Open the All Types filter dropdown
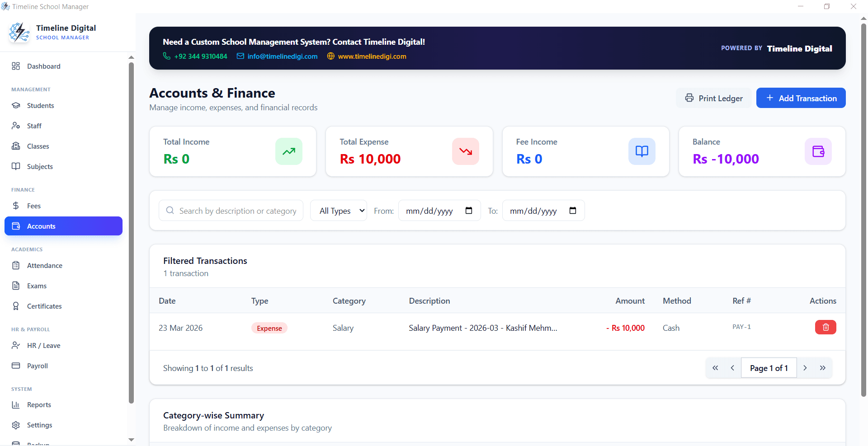Image resolution: width=868 pixels, height=446 pixels. coord(338,210)
